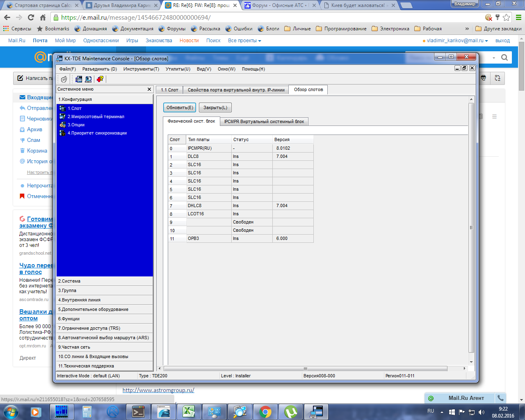
Task: Select the Обзор слотов tab
Action: (x=308, y=89)
